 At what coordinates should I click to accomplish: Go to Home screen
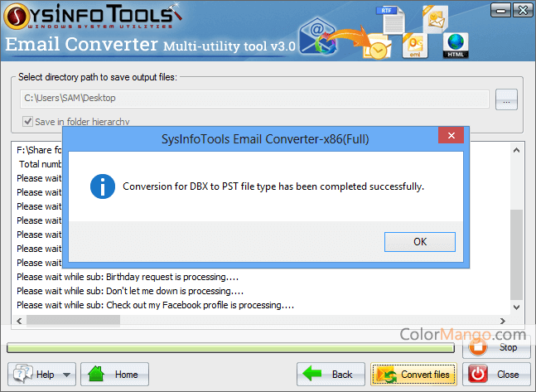point(114,375)
